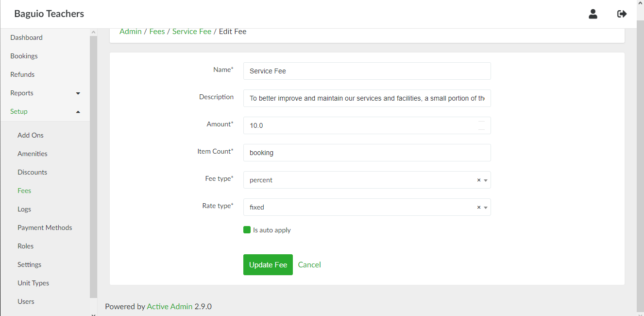
Task: Open Bookings from the sidebar
Action: click(24, 56)
